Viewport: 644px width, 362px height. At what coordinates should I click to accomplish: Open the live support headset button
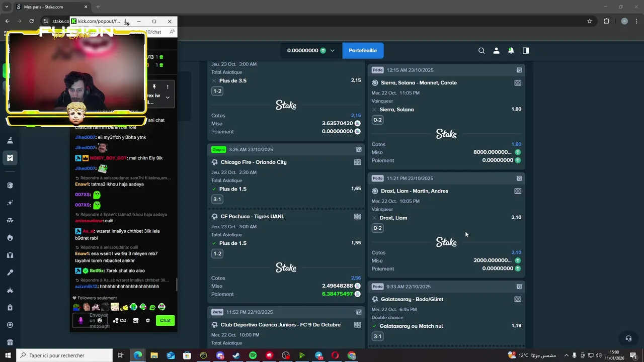tap(628, 338)
